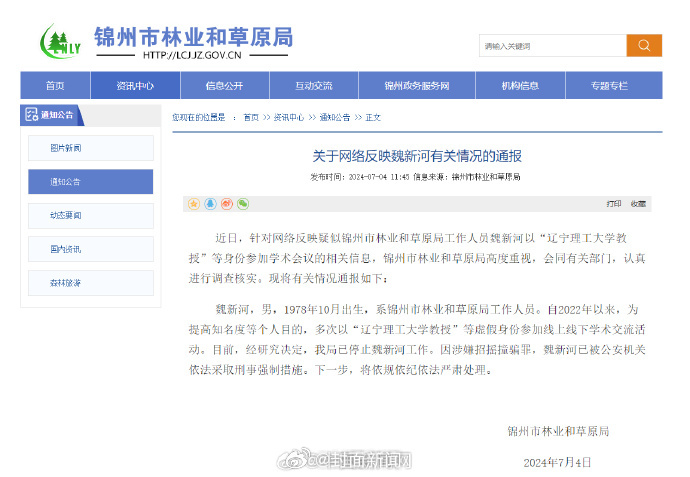Select 通知公告 highlighted sidebar item

click(x=91, y=182)
